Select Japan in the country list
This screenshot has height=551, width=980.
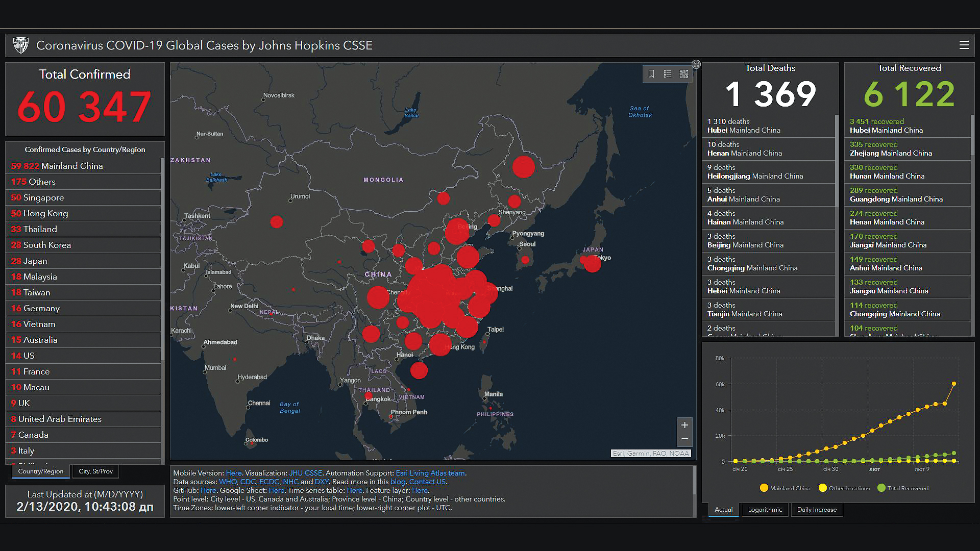click(83, 261)
